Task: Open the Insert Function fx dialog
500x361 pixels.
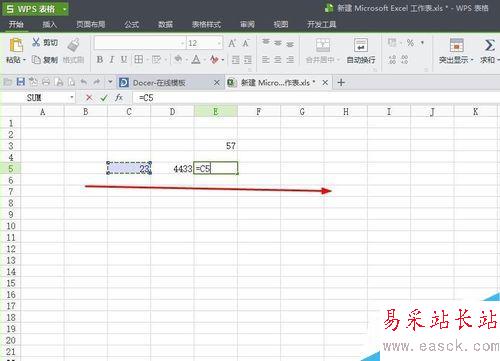Action: point(119,98)
